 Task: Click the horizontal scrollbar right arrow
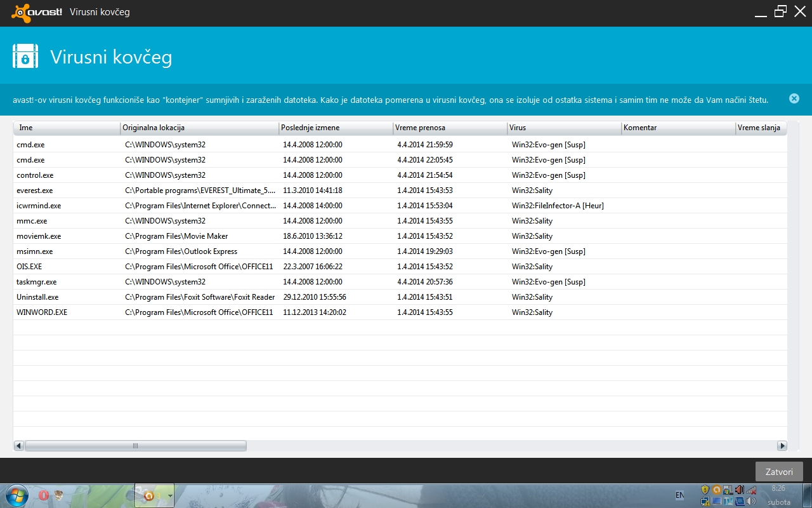(782, 446)
